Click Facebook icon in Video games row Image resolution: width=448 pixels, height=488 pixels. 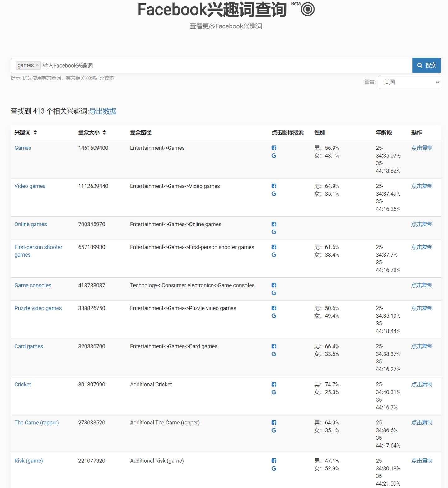[x=274, y=186]
